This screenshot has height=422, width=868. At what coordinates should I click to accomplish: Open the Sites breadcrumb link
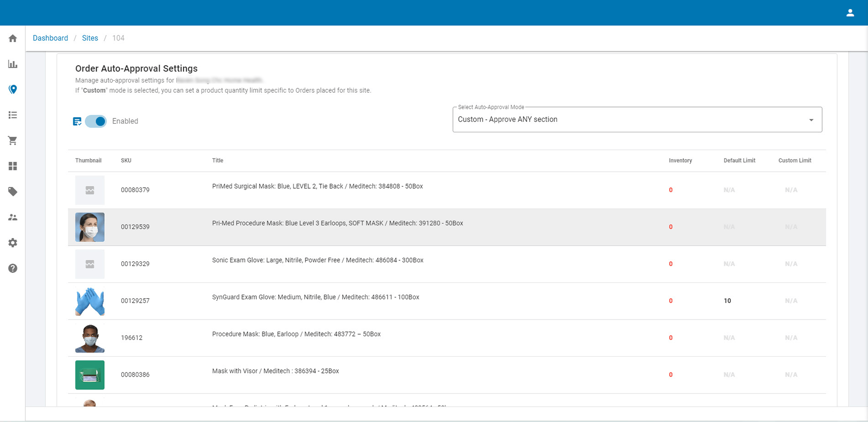click(90, 38)
